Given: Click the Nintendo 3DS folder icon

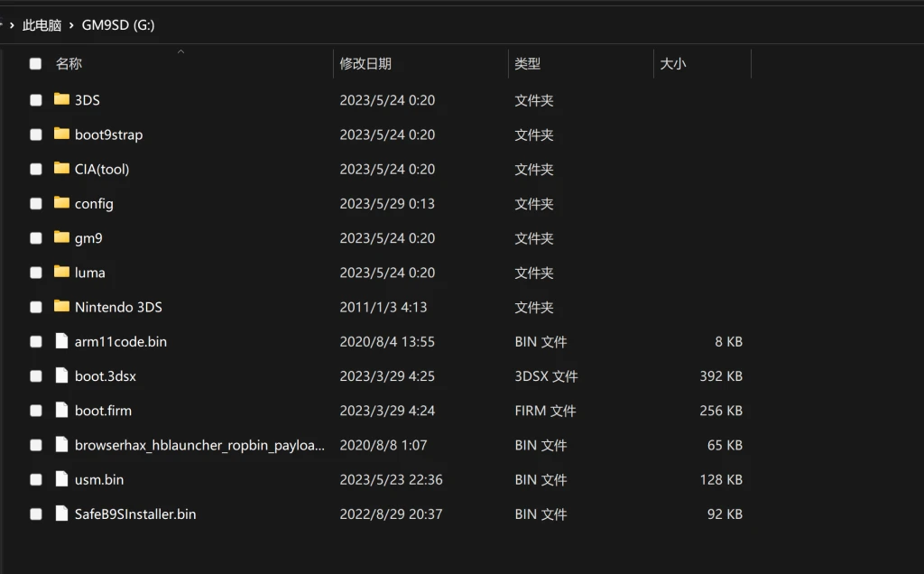Looking at the screenshot, I should coord(61,306).
